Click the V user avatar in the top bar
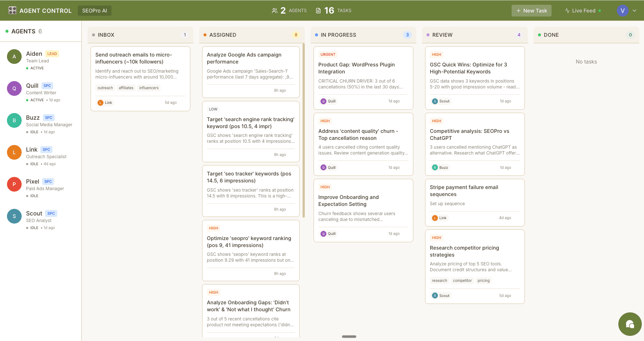The height and width of the screenshot is (341, 644). [x=622, y=10]
